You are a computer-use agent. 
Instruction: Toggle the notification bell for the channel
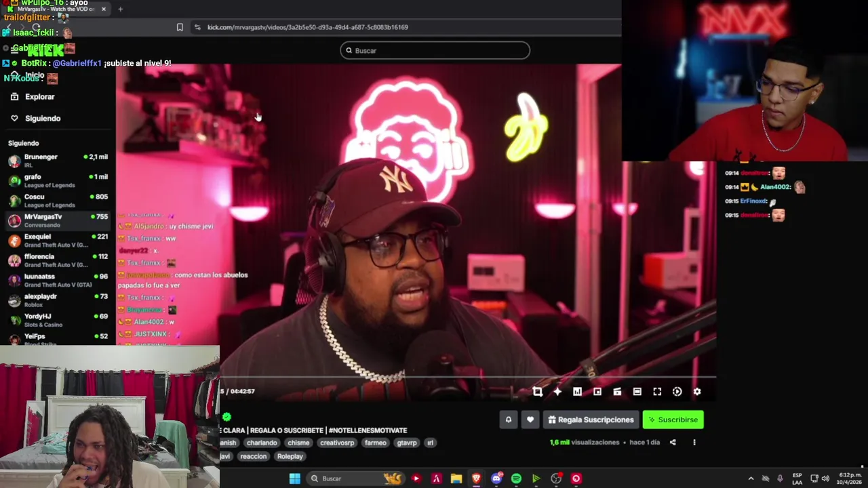[x=508, y=420]
